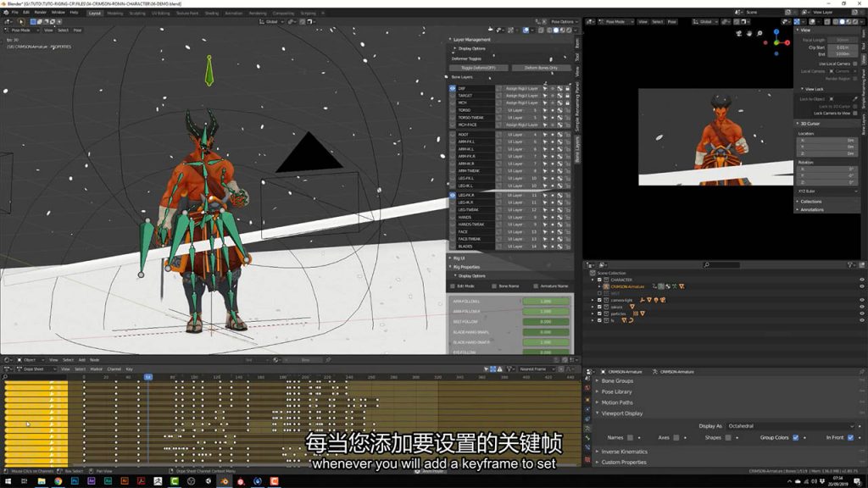Click the lock icon in the TARGET row

tap(567, 96)
